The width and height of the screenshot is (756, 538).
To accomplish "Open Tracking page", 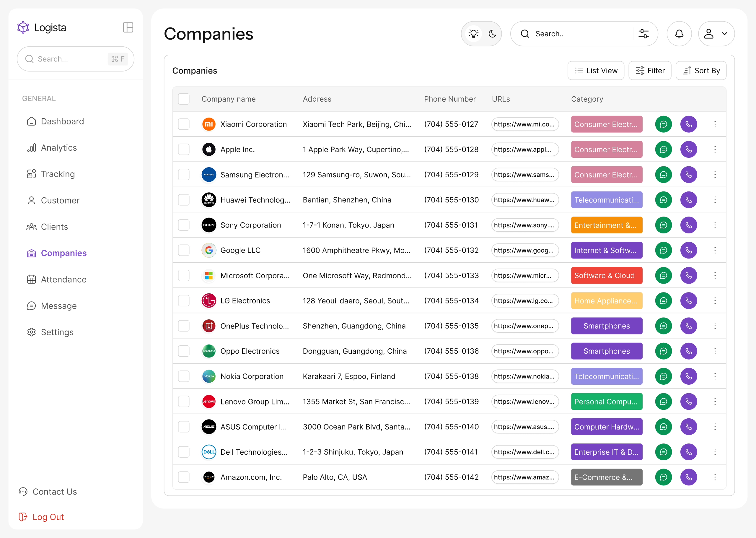I will click(51, 174).
